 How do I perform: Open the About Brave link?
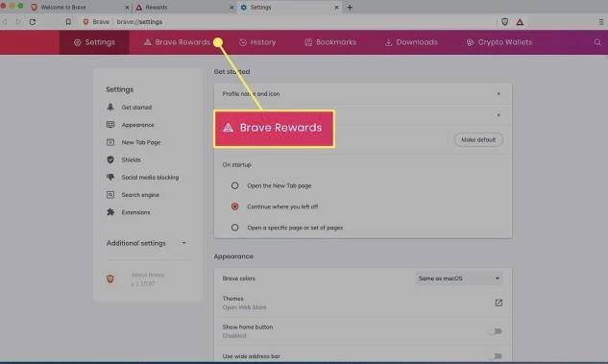coord(148,275)
